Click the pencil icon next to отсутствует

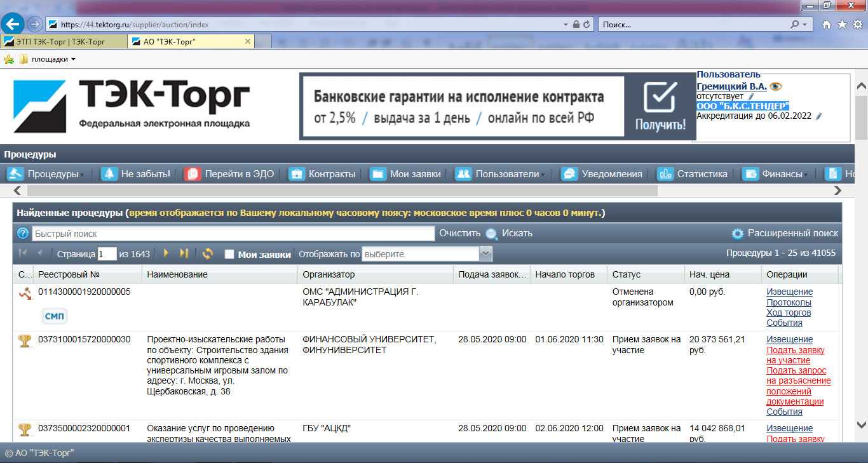(x=752, y=97)
